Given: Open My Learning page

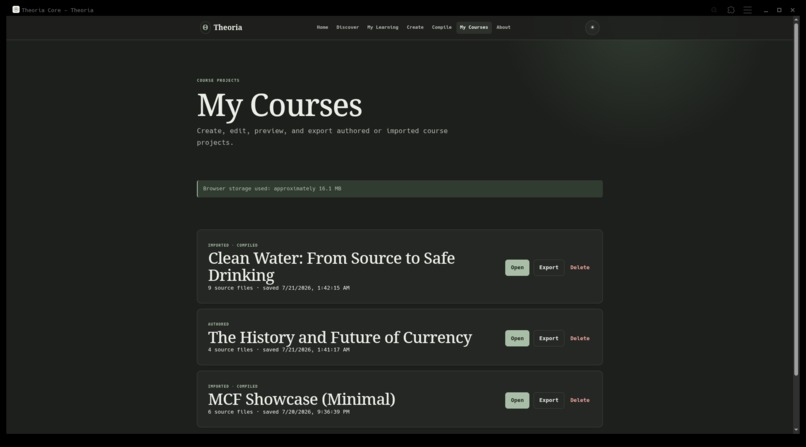Looking at the screenshot, I should 382,27.
